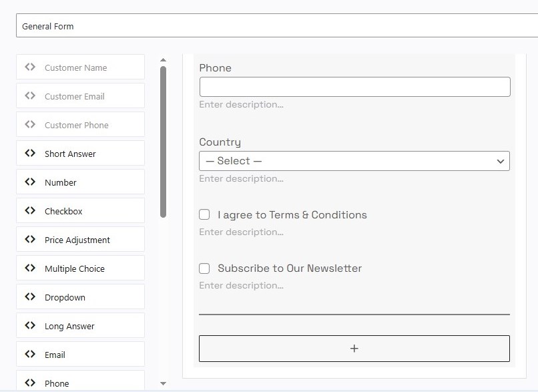
Task: Select the Phone field in the sidebar
Action: (x=80, y=381)
